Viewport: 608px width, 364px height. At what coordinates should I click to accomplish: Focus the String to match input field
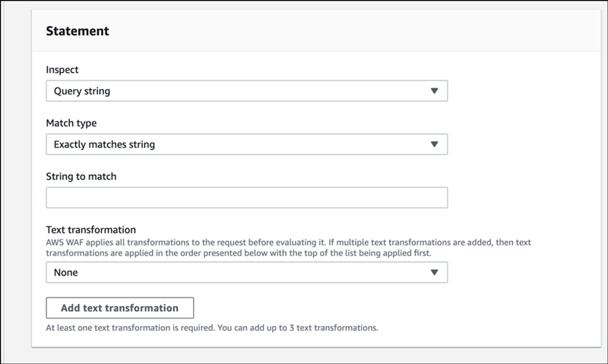[246, 198]
